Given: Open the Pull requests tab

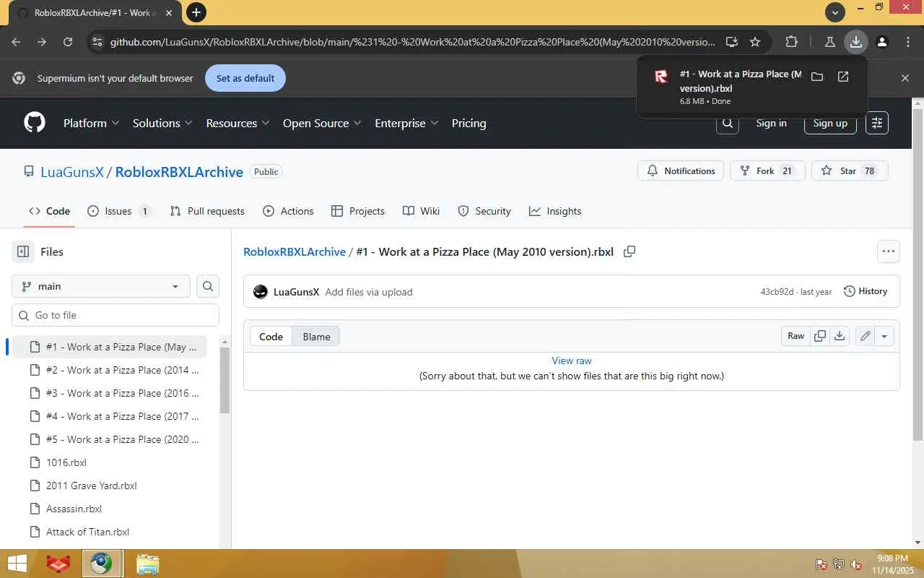Looking at the screenshot, I should point(207,211).
